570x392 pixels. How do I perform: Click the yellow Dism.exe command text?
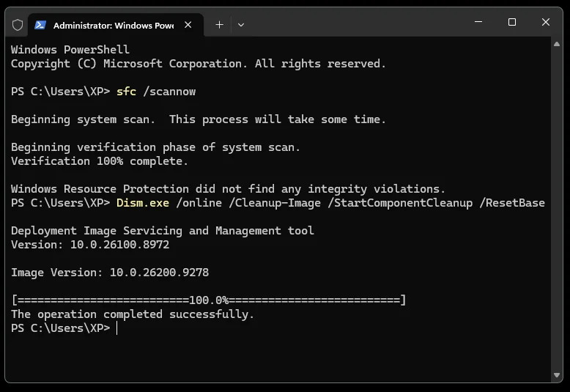point(142,202)
